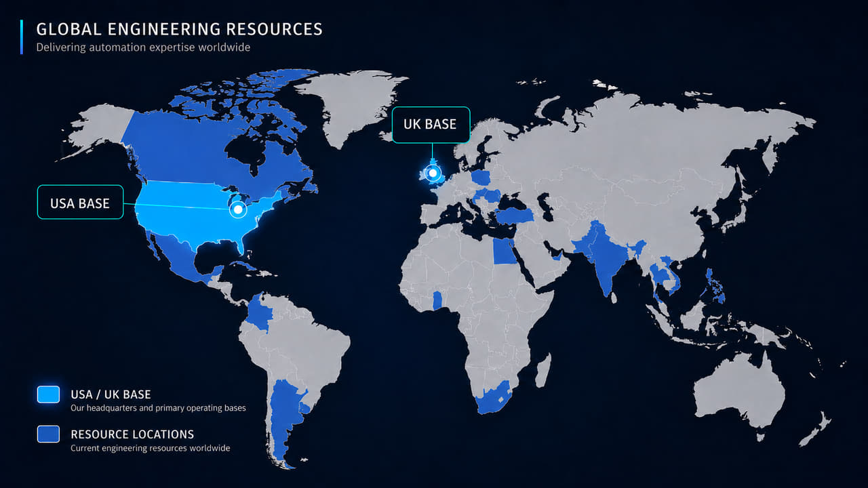
Task: Select highlighted Turkey on the map
Action: click(x=514, y=216)
